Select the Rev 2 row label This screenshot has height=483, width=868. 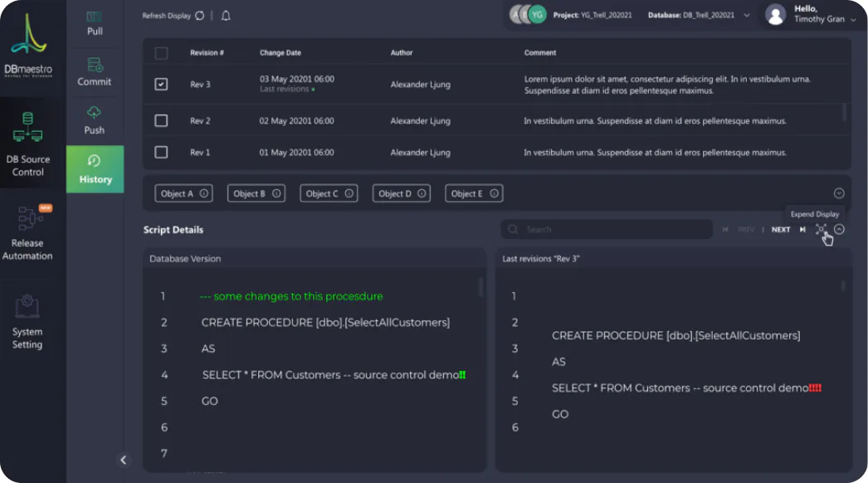click(200, 121)
